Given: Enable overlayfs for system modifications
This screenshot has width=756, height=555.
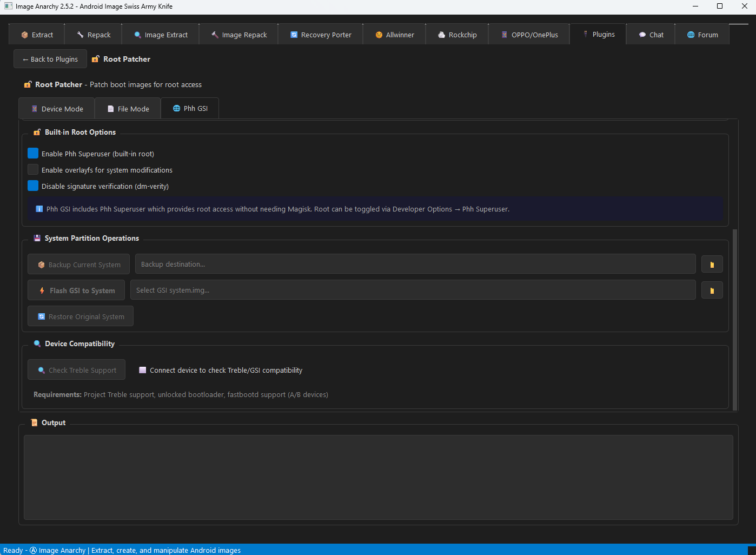Looking at the screenshot, I should pos(32,169).
